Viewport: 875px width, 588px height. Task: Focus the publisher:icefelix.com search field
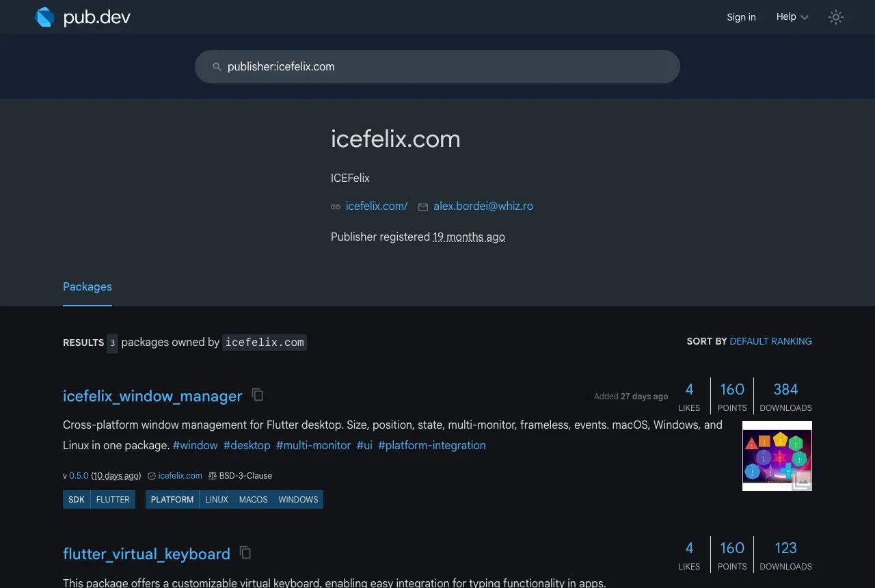click(x=437, y=67)
